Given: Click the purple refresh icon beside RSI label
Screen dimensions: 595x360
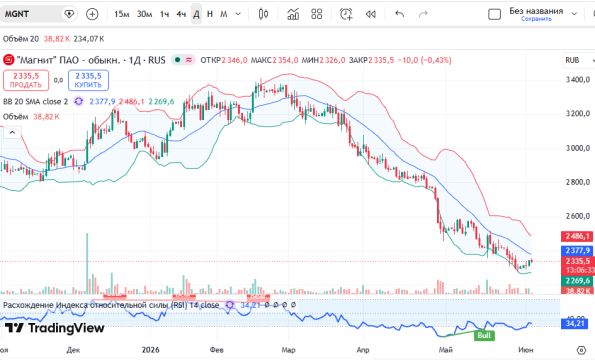Looking at the screenshot, I should pos(230,305).
